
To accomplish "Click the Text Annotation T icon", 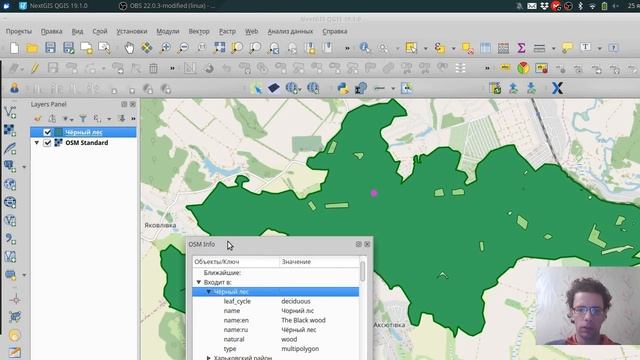I will [586, 48].
